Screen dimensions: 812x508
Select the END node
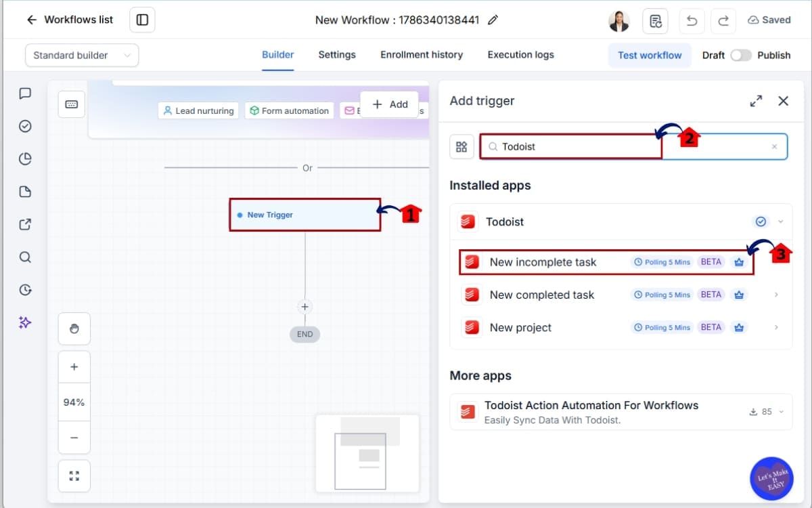click(305, 334)
